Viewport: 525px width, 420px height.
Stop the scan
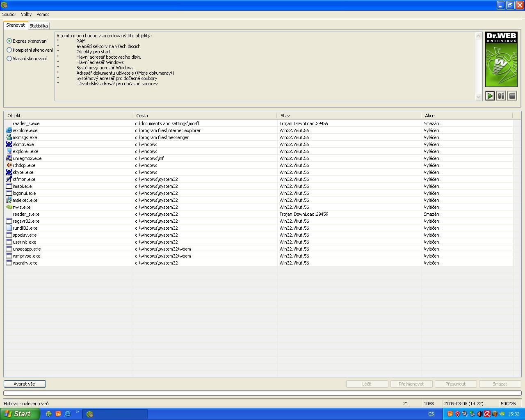(x=512, y=96)
